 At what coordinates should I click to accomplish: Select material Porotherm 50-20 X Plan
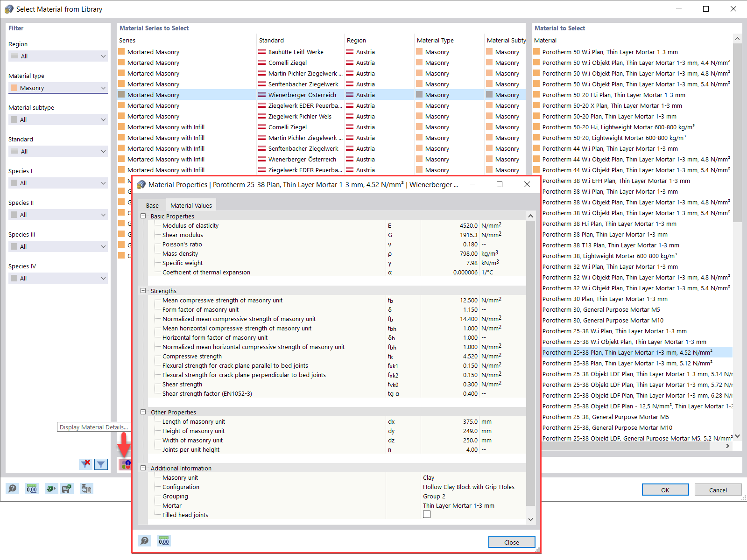coord(633,105)
